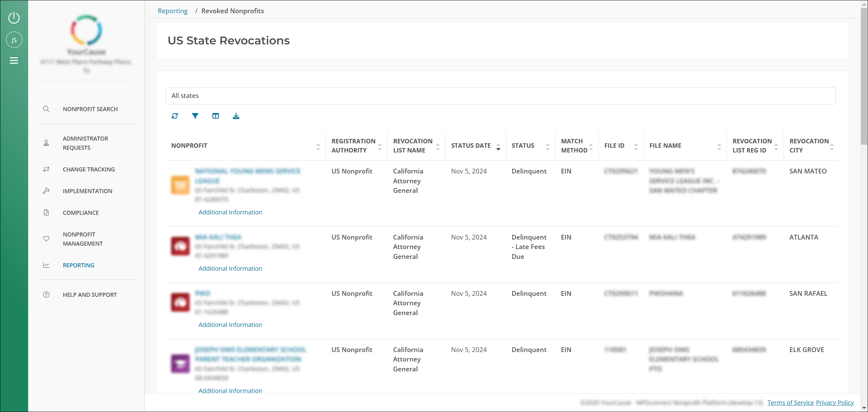
Task: Open the Terms of Service link
Action: tap(790, 403)
